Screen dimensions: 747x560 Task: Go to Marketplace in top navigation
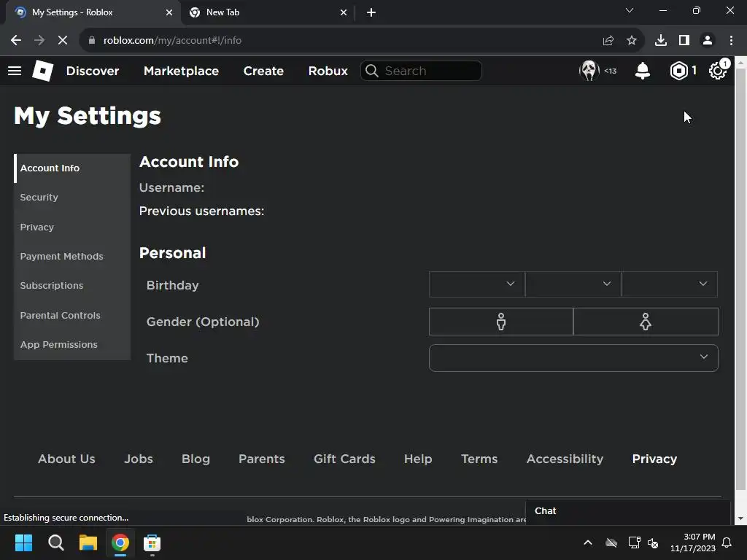[181, 71]
